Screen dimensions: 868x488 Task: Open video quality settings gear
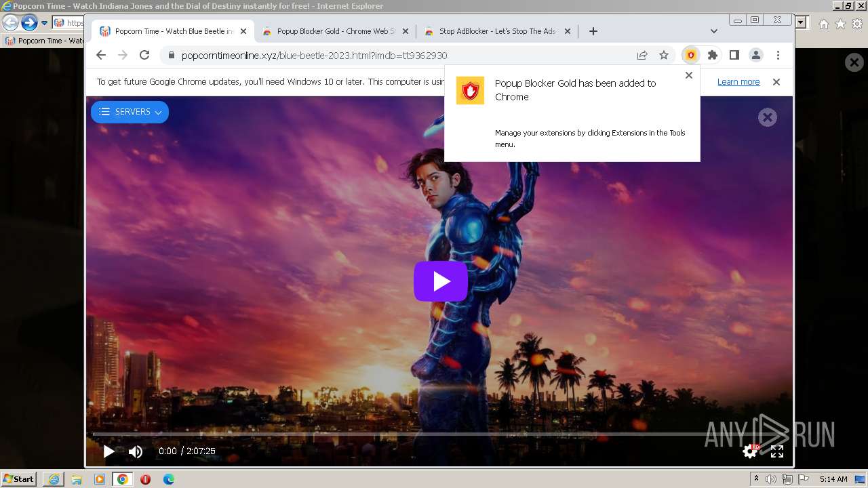[750, 451]
